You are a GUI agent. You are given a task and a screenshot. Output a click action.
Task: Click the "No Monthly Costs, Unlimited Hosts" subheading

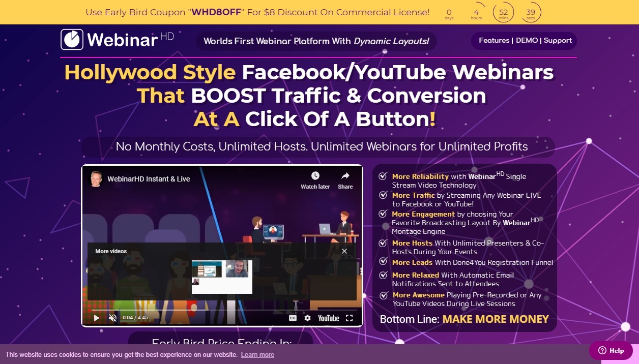point(322,146)
